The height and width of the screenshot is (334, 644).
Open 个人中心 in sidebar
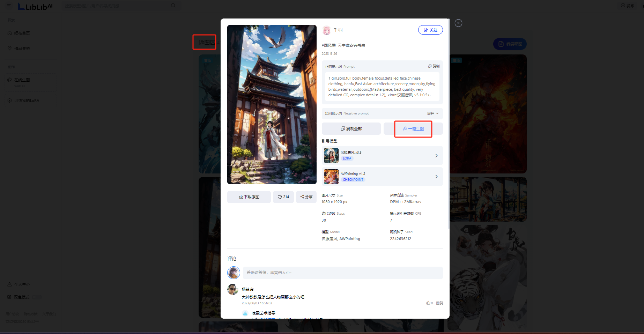19,284
